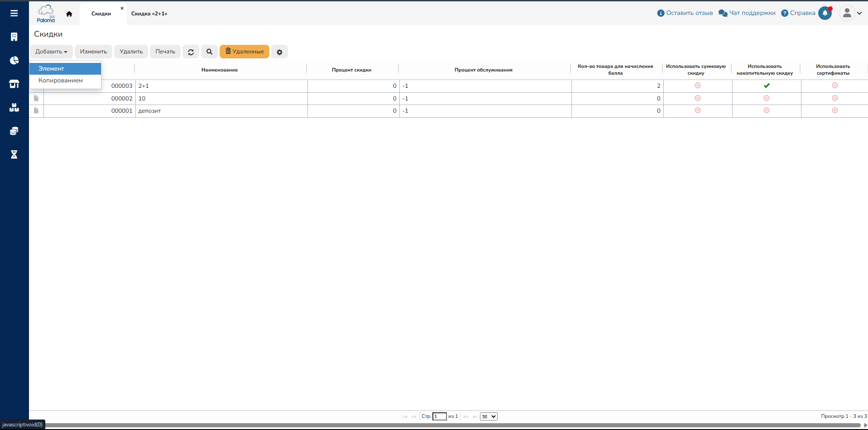The image size is (868, 430).
Task: Click the Удаленные button
Action: pyautogui.click(x=245, y=52)
